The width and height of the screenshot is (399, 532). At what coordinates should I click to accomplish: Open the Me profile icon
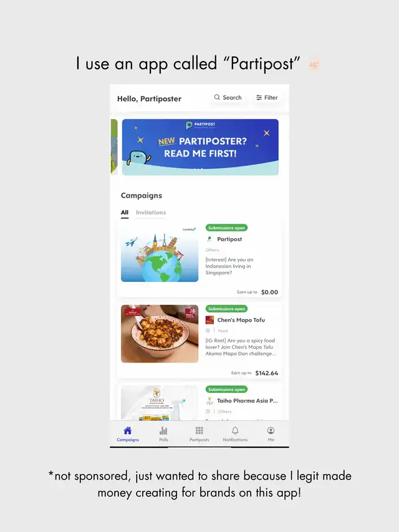[271, 430]
